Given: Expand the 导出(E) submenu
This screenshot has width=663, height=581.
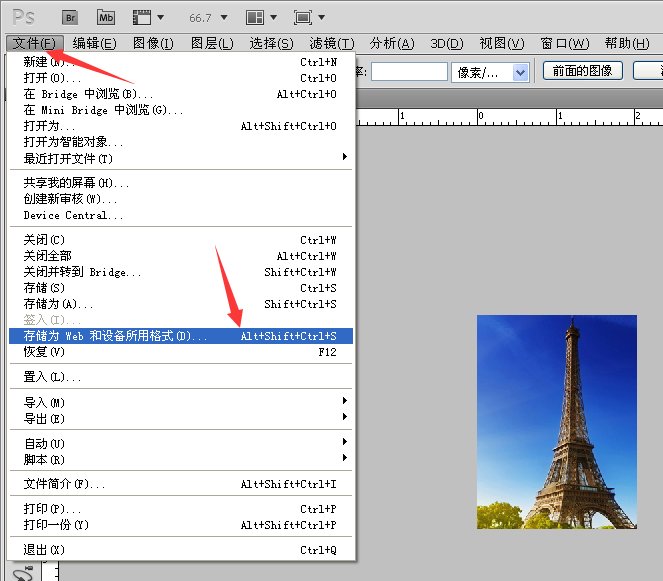Looking at the screenshot, I should pyautogui.click(x=181, y=418).
